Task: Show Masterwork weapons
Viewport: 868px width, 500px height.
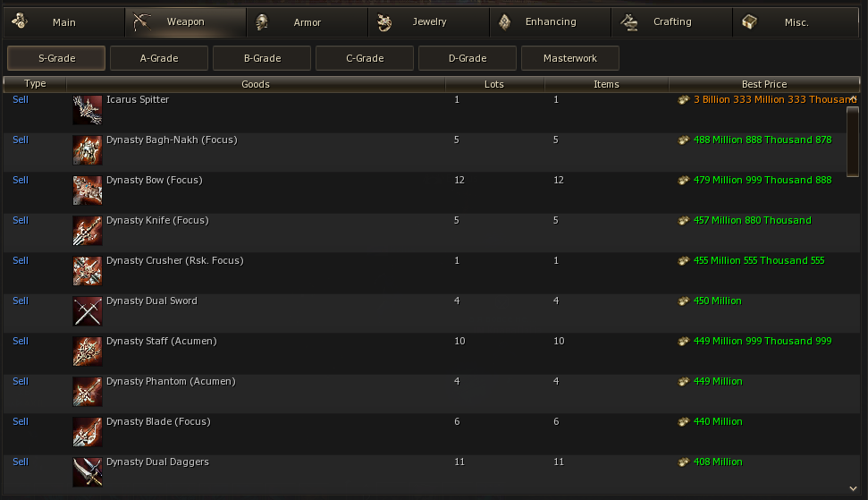Action: click(x=569, y=59)
